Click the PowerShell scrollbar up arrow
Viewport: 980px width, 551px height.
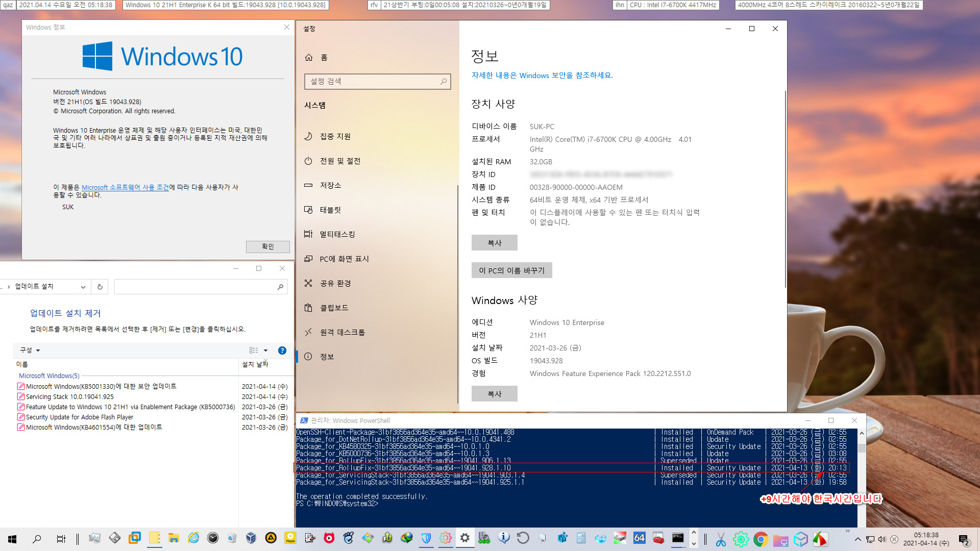tap(862, 433)
